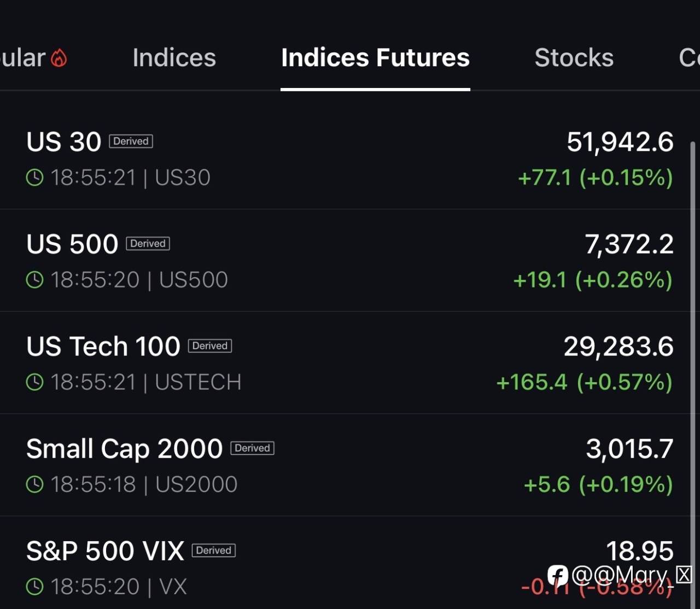Tap the US 30 change +77.1 (+0.15%)

point(596,178)
